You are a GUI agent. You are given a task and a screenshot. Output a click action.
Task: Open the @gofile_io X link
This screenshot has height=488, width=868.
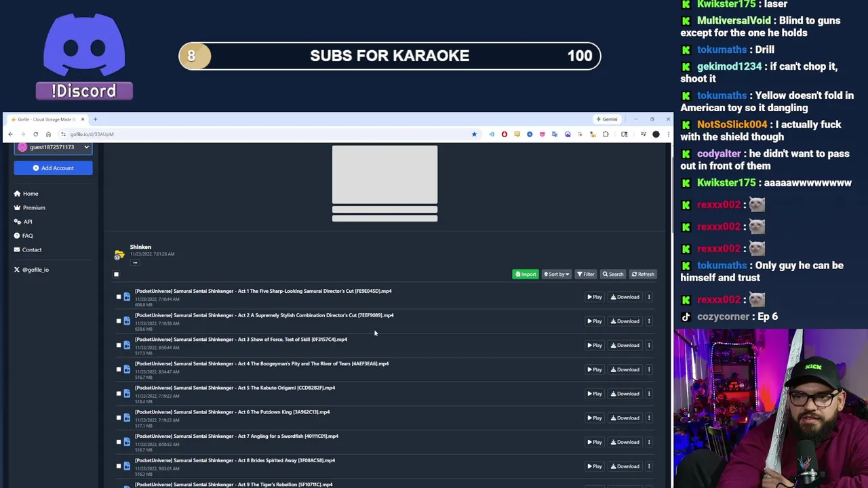[31, 270]
